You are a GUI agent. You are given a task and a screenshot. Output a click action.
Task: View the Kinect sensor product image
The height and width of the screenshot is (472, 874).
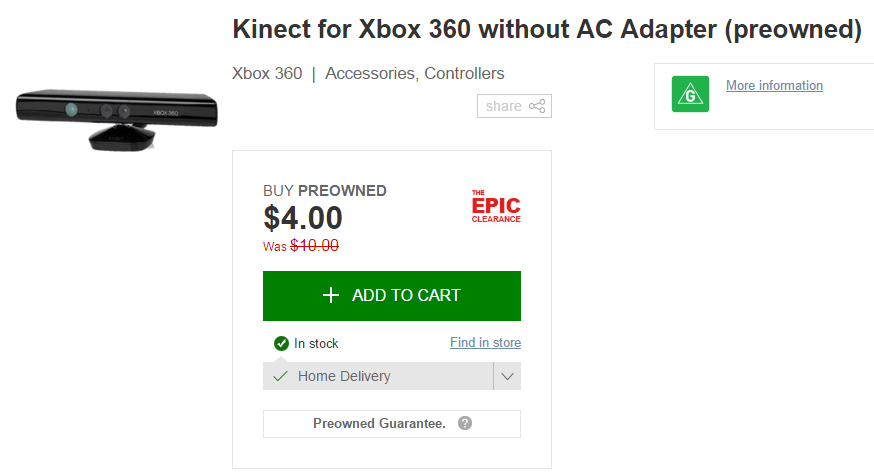116,119
